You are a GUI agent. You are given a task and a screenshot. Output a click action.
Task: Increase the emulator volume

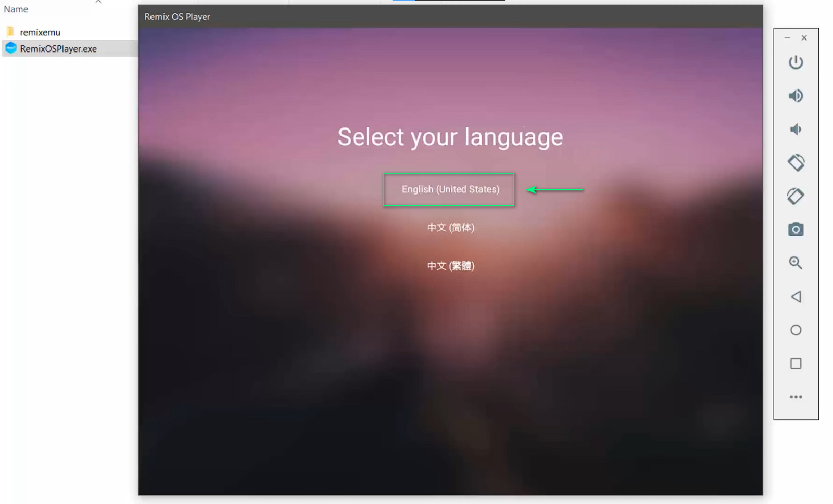(796, 96)
